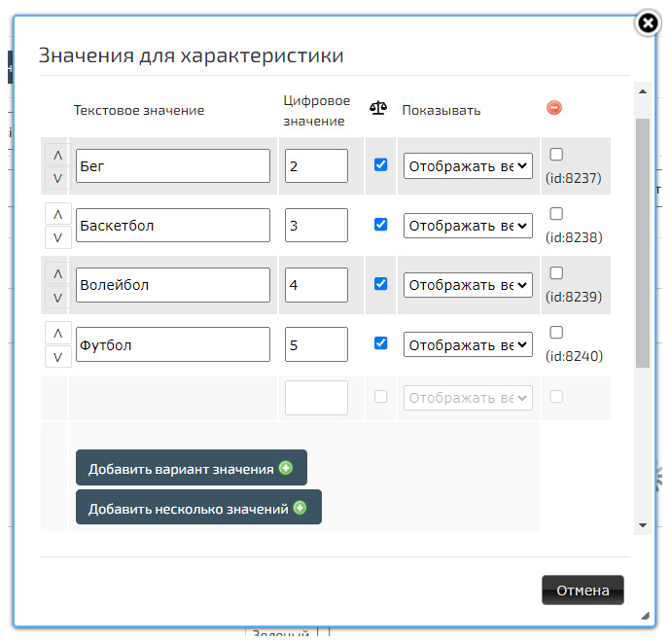This screenshot has height=644, width=671.
Task: Expand the display dropdown for Волейбол
Action: pyautogui.click(x=468, y=285)
